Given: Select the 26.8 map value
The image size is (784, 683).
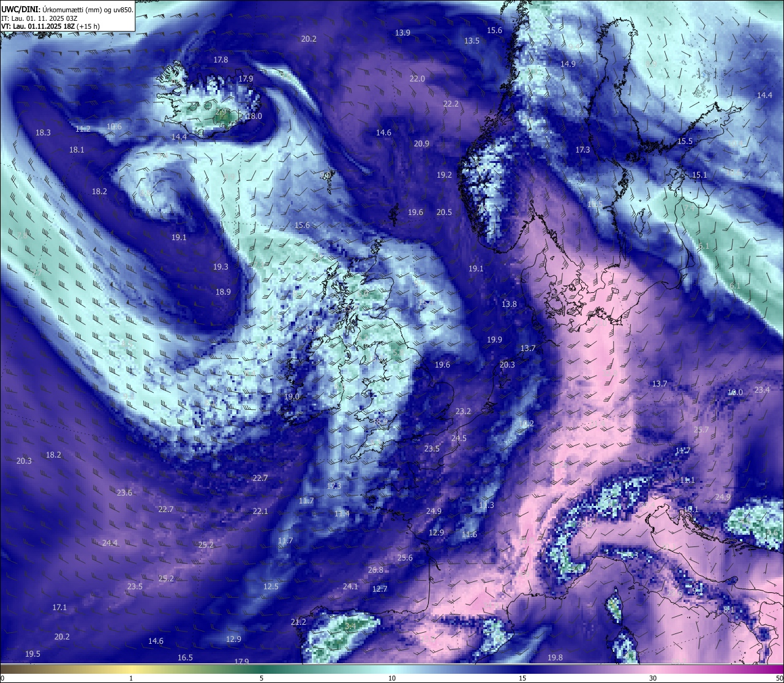Looking at the screenshot, I should (x=375, y=570).
